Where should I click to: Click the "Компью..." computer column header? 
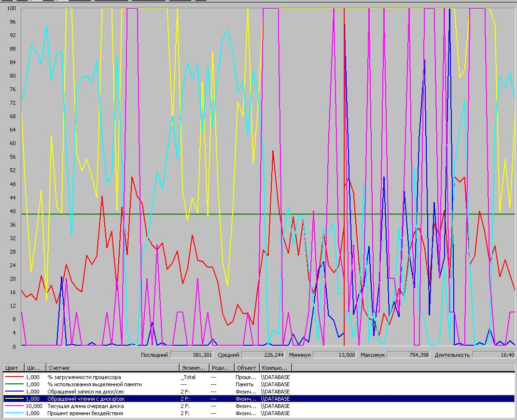point(275,368)
